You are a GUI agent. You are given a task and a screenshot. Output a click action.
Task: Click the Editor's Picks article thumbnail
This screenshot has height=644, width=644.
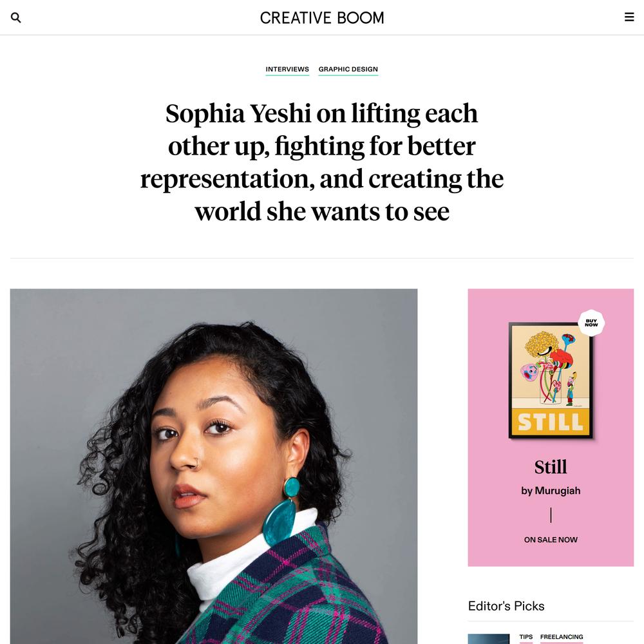[x=489, y=639]
